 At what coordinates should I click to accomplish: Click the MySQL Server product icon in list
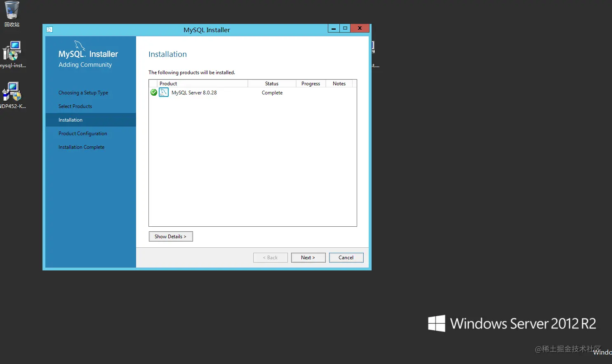pyautogui.click(x=164, y=92)
